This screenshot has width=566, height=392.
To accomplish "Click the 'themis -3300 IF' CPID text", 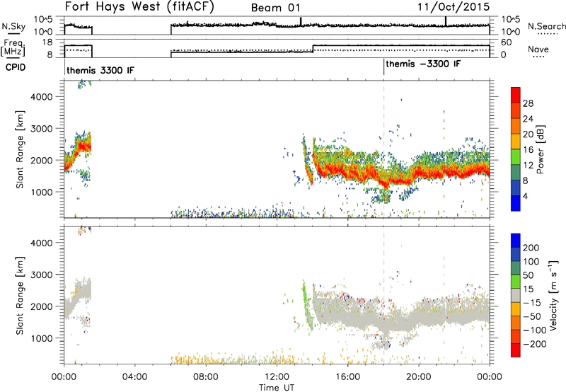I will click(423, 64).
